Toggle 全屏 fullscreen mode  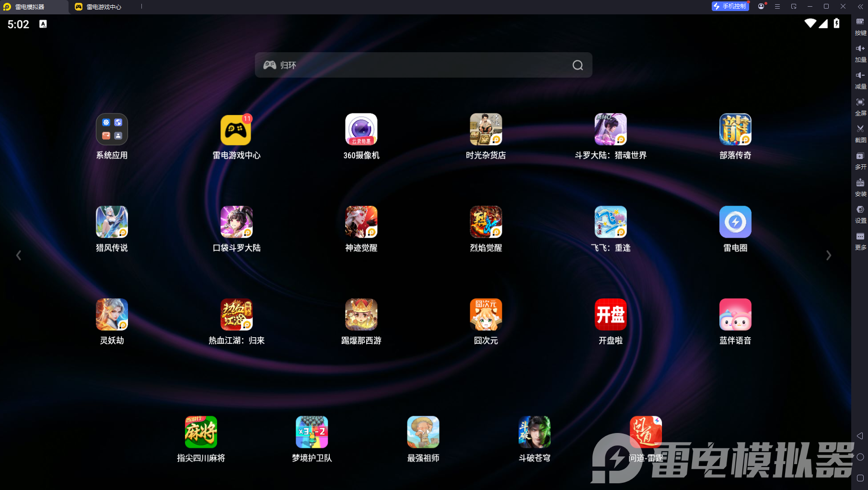coord(860,107)
